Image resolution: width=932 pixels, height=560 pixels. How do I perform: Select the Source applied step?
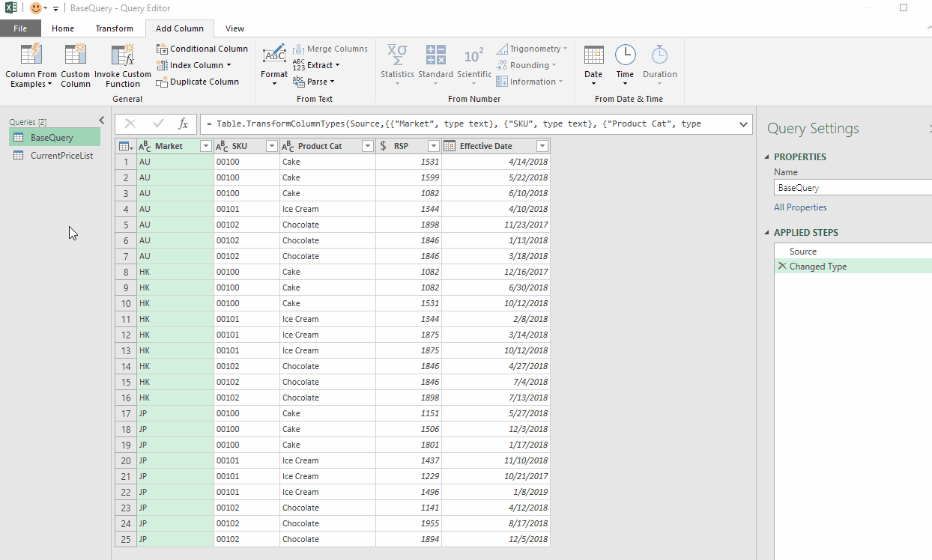(802, 252)
